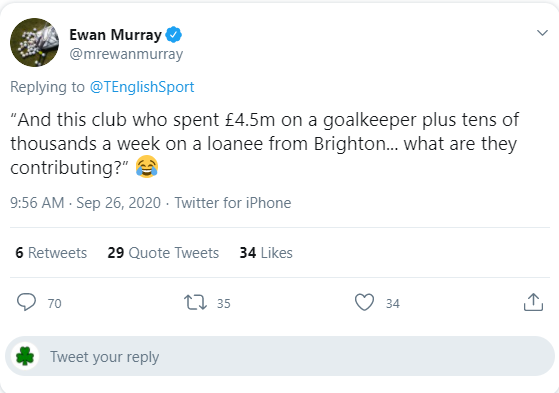
Task: Click the laughing crying emoji in tweet
Action: [147, 167]
